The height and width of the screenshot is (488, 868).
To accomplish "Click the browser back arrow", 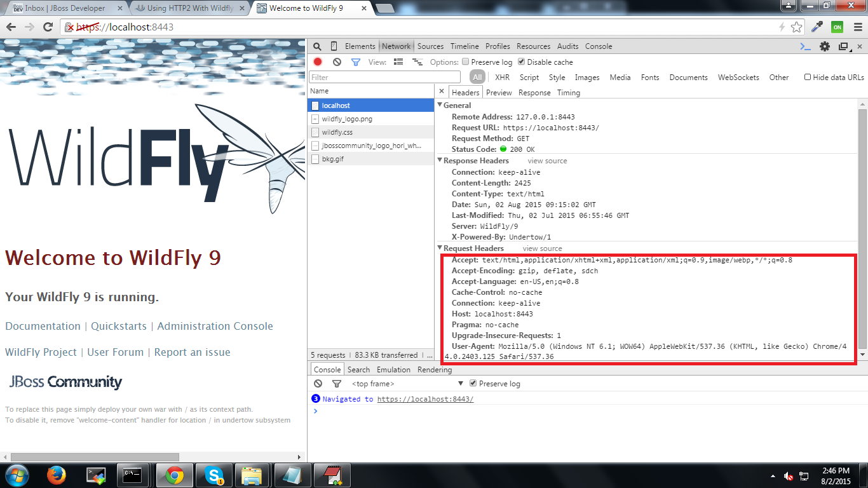I will pos(11,27).
